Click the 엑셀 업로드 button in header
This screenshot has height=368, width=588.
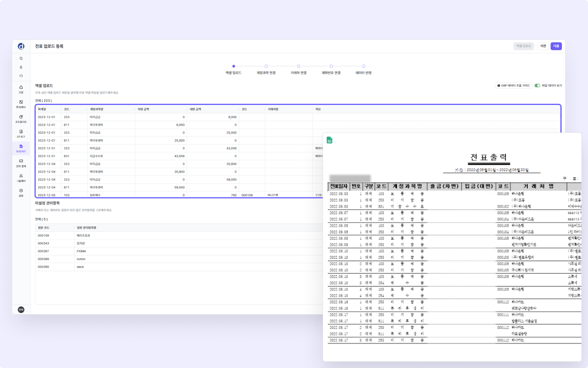524,46
